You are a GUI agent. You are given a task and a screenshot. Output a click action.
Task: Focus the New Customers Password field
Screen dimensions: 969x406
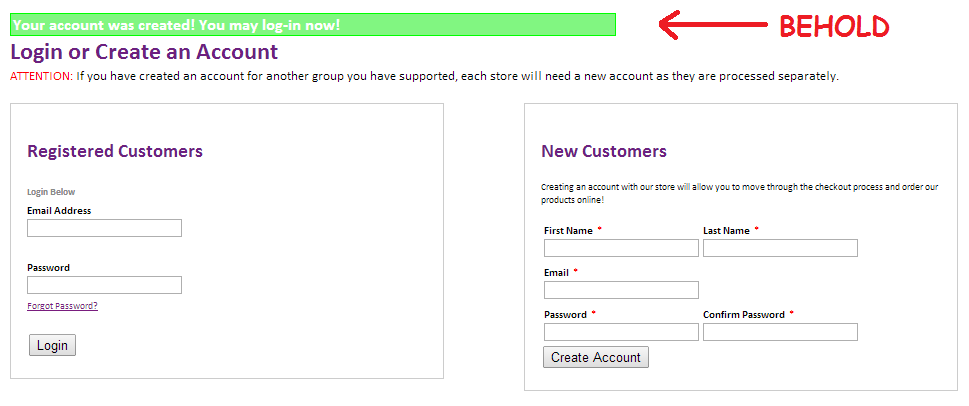click(621, 332)
